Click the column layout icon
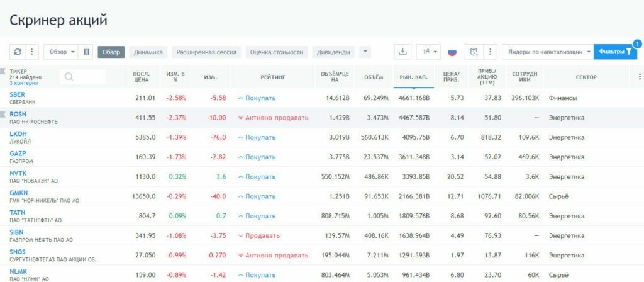644x282 pixels. (86, 52)
